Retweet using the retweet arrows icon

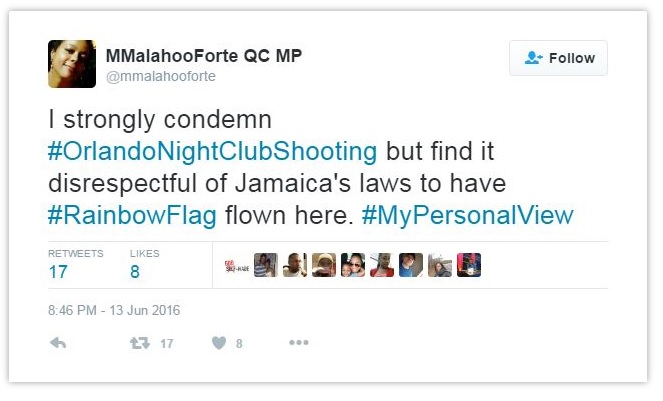coord(140,343)
